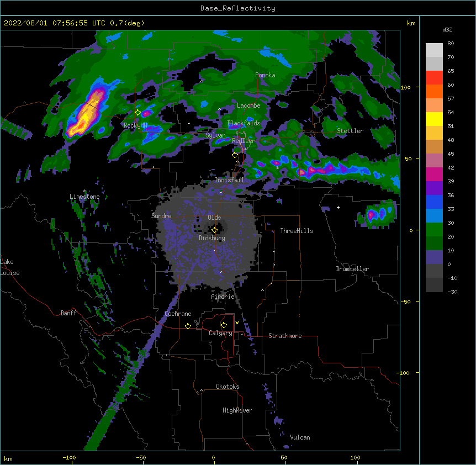
Task: Click the Calgary label
Action: (x=220, y=333)
